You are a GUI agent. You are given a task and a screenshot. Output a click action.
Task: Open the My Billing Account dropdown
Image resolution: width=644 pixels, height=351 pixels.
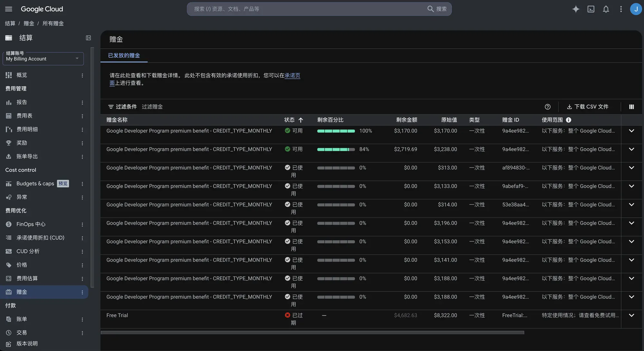pos(43,59)
